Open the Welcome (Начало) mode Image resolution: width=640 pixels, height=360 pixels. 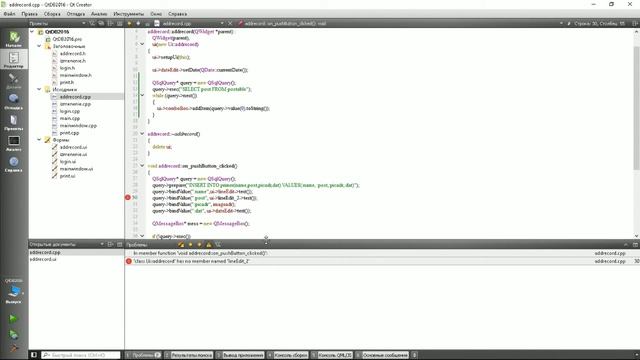(14, 39)
